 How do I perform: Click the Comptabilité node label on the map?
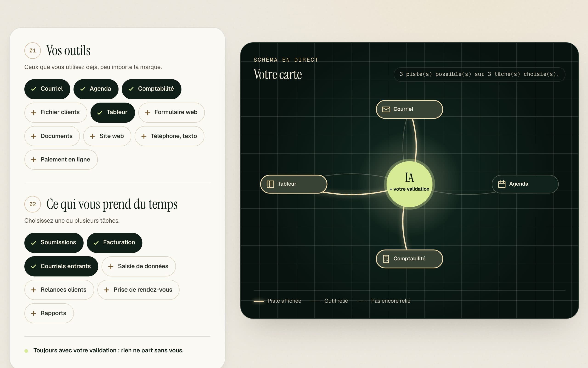click(x=409, y=259)
